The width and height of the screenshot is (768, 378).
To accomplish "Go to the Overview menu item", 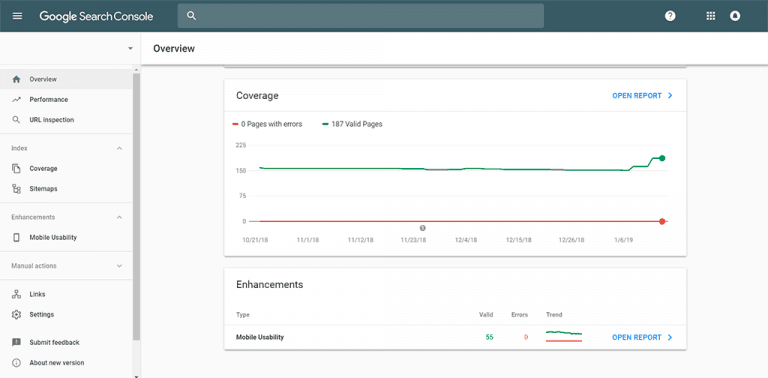I will pos(66,79).
